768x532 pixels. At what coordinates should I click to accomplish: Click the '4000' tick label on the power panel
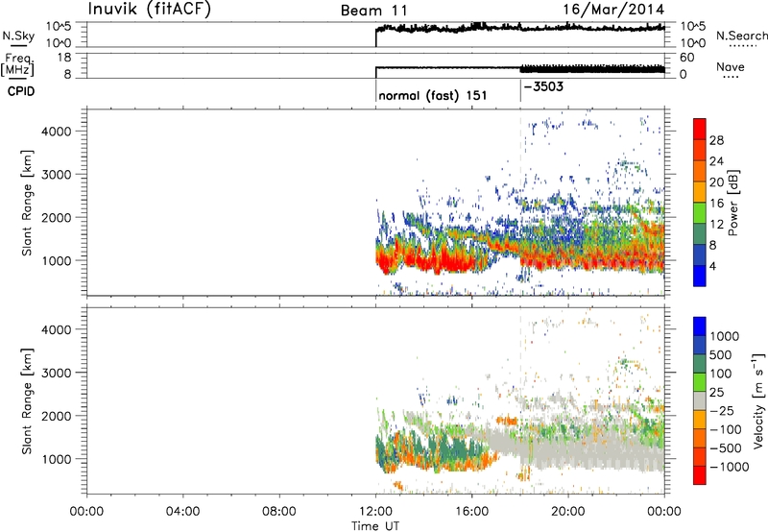click(x=57, y=132)
